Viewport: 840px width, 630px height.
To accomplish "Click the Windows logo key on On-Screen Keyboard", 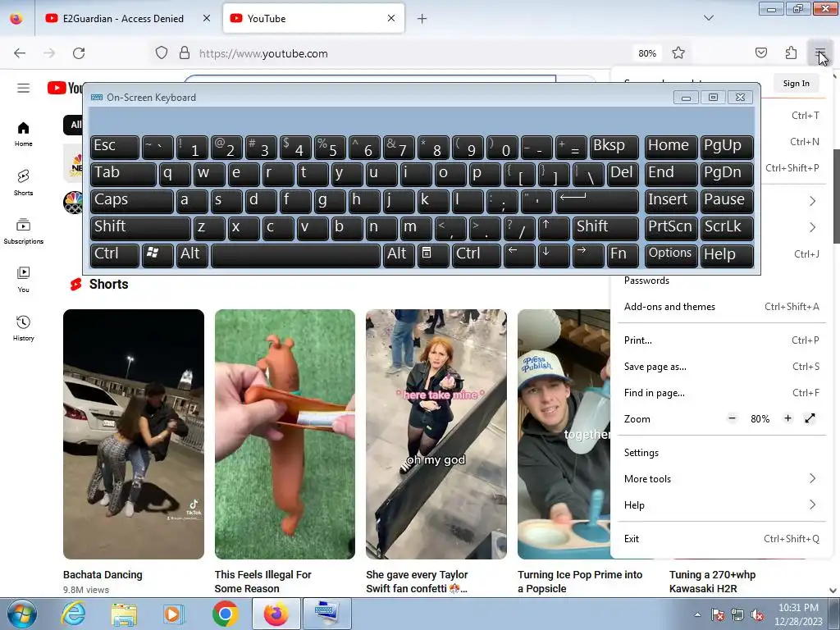I will click(x=157, y=254).
